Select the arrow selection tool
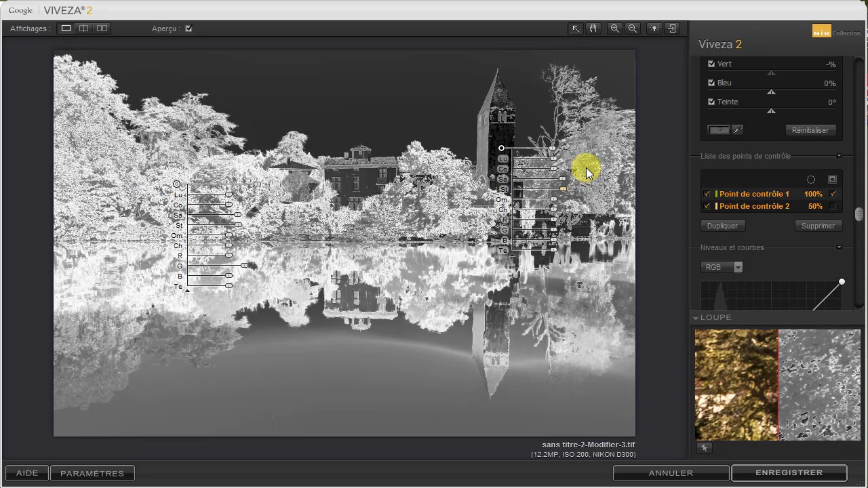Viewport: 868px width, 488px height. pyautogui.click(x=575, y=28)
